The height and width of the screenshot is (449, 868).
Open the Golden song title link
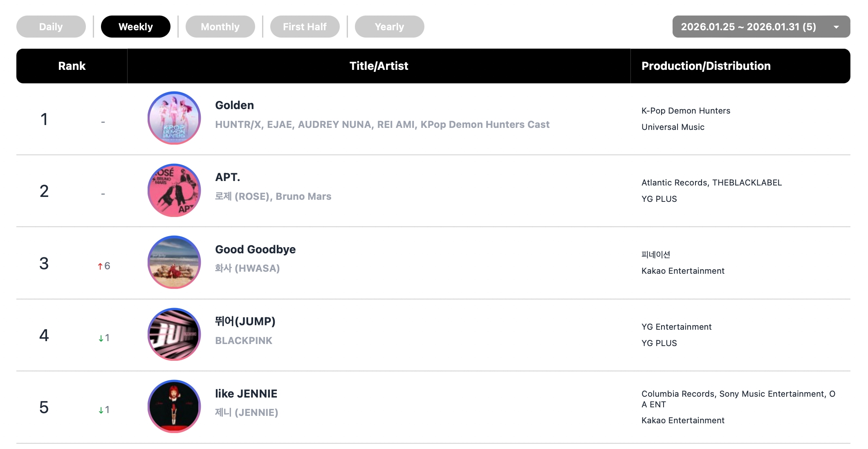point(235,105)
